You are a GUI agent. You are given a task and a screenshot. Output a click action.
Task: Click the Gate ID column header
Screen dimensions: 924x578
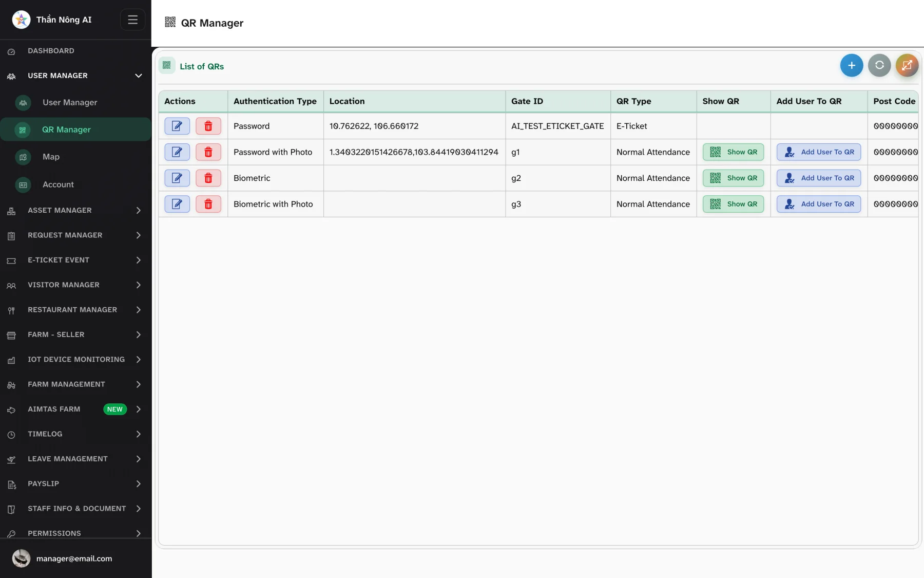558,101
